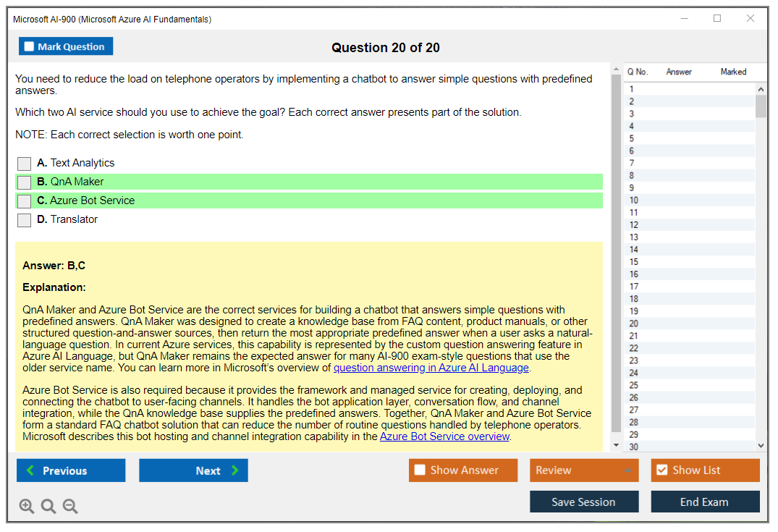Go to the Next question
The image size is (778, 532).
tap(193, 470)
